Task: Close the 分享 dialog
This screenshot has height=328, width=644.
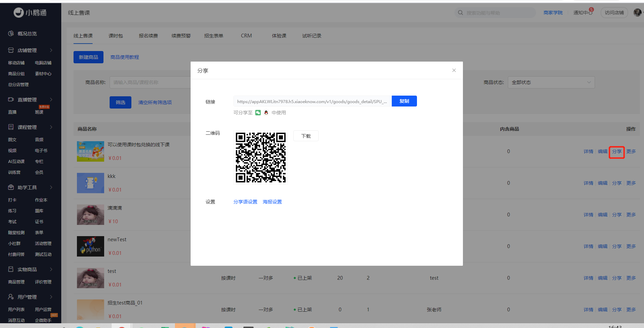Action: coord(454,70)
